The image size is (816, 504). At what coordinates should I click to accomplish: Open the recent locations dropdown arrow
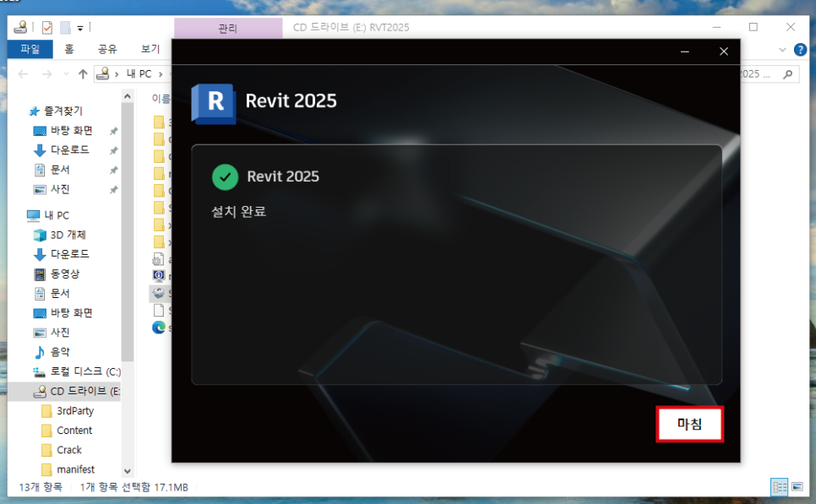tap(66, 74)
